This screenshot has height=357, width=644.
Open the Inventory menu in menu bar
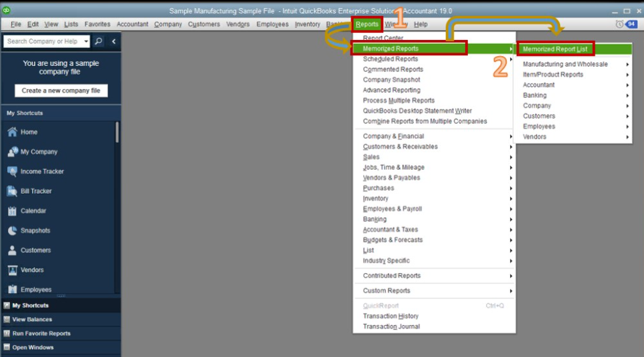307,24
